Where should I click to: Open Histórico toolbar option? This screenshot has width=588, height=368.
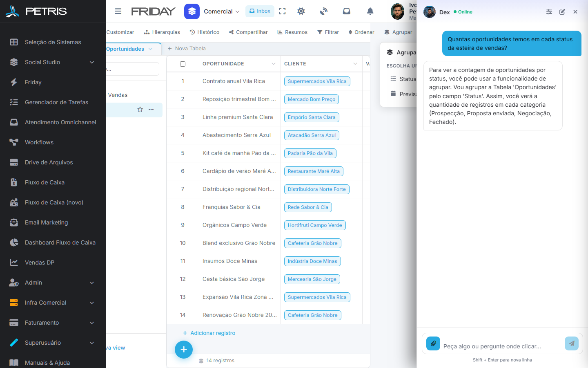point(205,32)
